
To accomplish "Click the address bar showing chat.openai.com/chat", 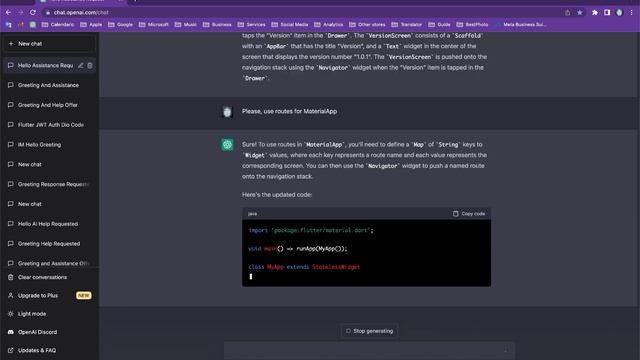I will pos(302,13).
